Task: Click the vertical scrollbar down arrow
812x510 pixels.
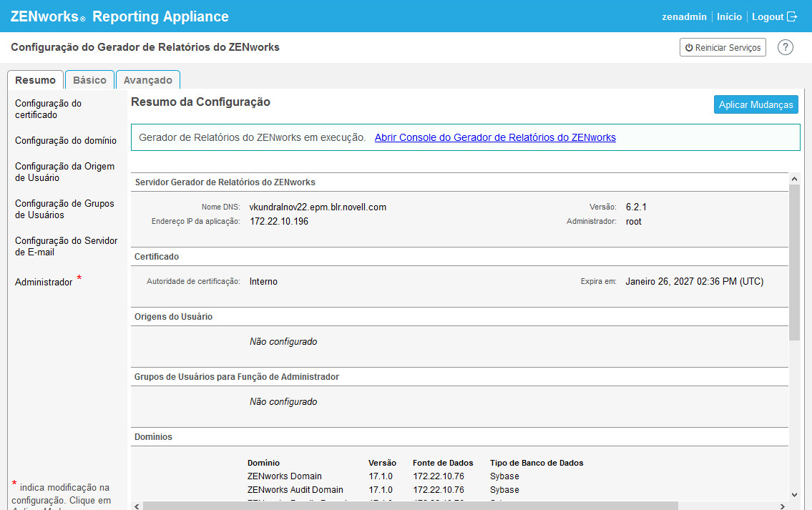Action: coord(794,494)
